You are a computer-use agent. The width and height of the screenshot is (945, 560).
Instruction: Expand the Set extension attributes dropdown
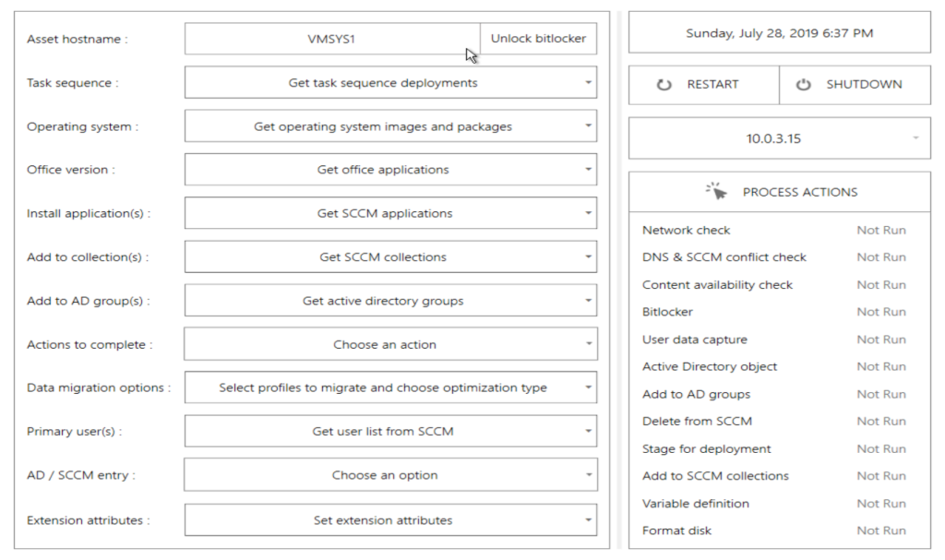pyautogui.click(x=390, y=520)
